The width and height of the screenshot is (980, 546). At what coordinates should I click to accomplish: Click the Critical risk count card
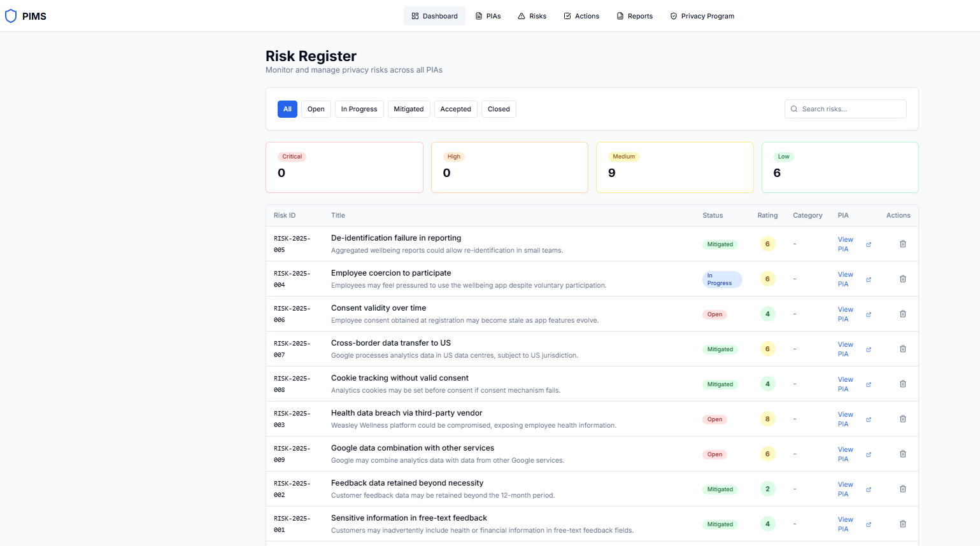[x=344, y=167]
